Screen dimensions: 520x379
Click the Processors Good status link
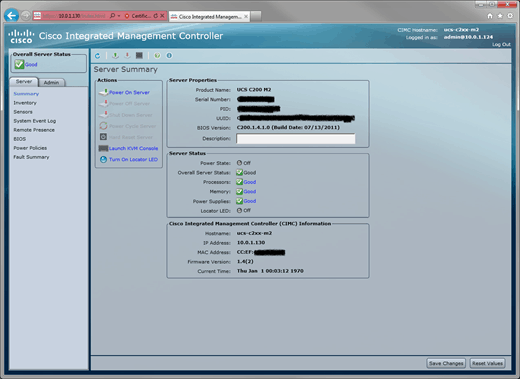pyautogui.click(x=250, y=182)
